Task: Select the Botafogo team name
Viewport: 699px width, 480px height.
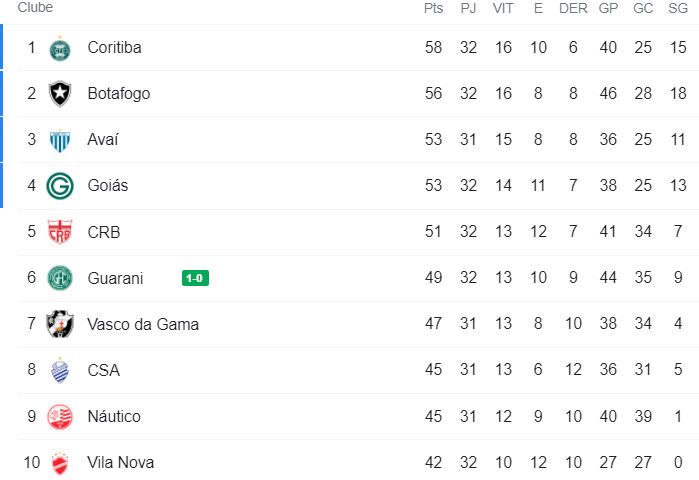Action: (x=118, y=94)
